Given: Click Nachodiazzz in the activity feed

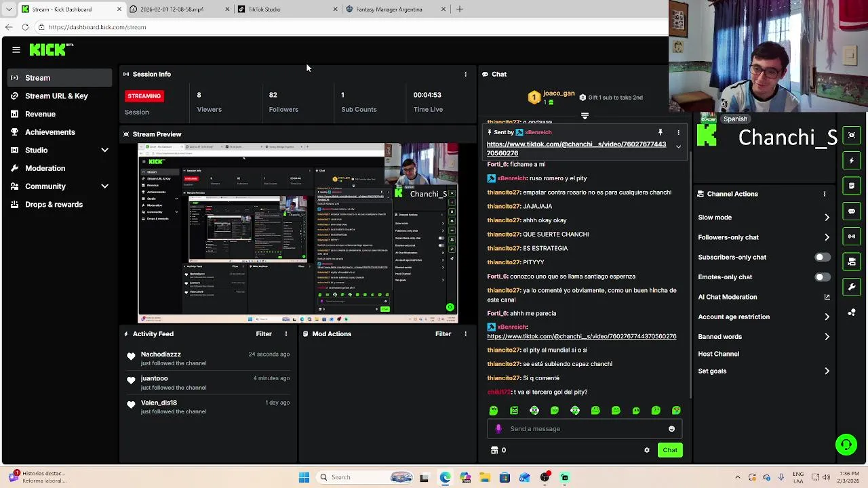Looking at the screenshot, I should pos(161,354).
